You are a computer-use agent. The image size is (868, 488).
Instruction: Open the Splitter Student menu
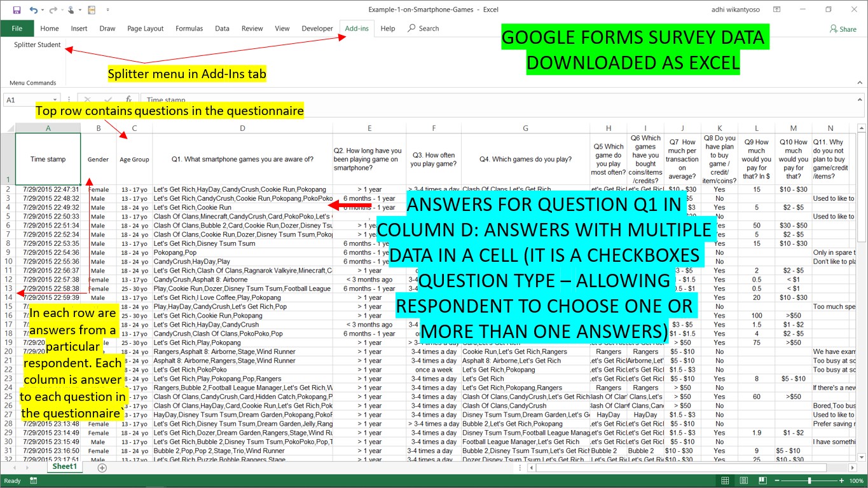point(38,45)
